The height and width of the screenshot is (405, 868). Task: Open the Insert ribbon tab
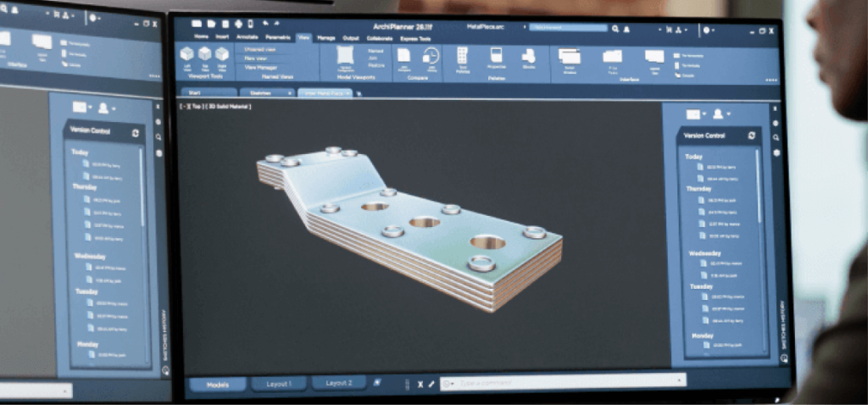coord(222,37)
